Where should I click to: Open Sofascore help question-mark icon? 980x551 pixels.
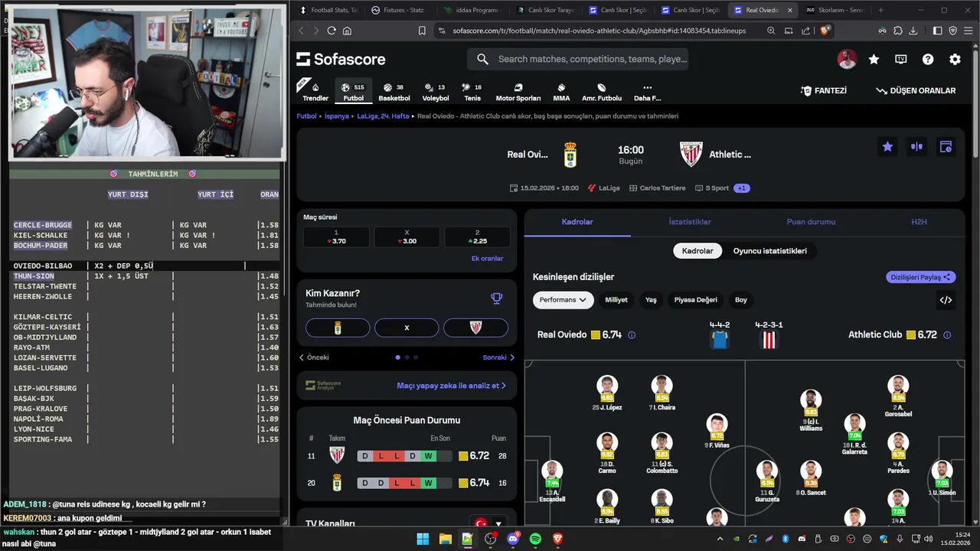coord(928,59)
